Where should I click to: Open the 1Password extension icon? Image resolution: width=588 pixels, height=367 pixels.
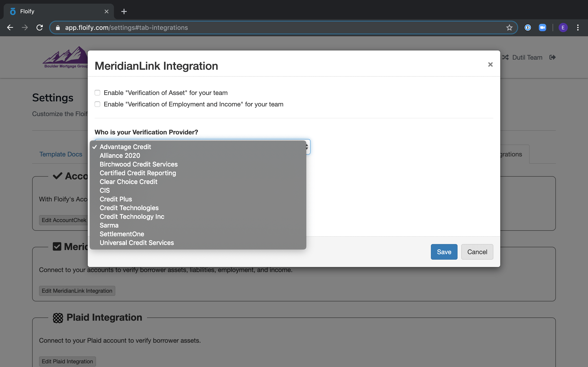click(x=528, y=28)
